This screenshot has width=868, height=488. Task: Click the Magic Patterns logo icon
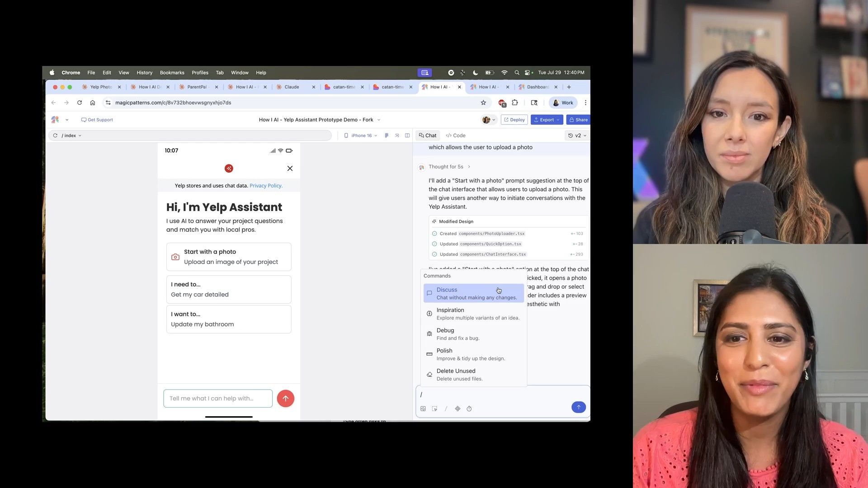tap(55, 120)
